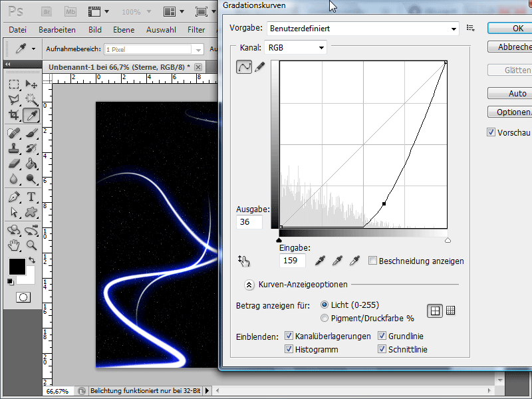Select the Brush tool

[x=31, y=133]
